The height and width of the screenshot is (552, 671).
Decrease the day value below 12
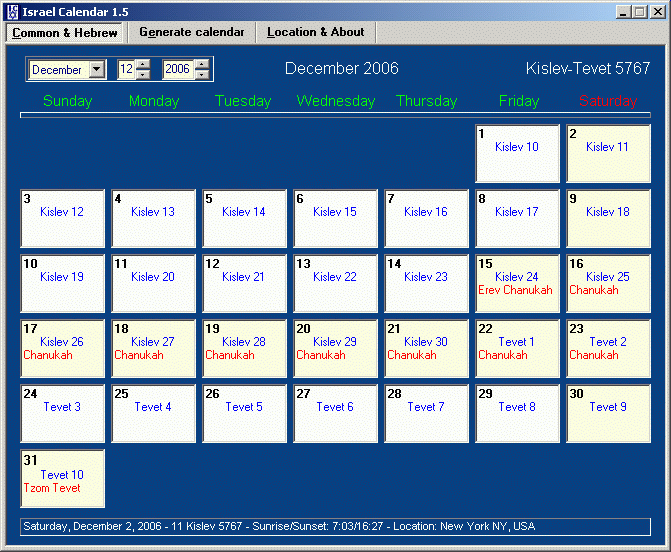click(x=143, y=74)
